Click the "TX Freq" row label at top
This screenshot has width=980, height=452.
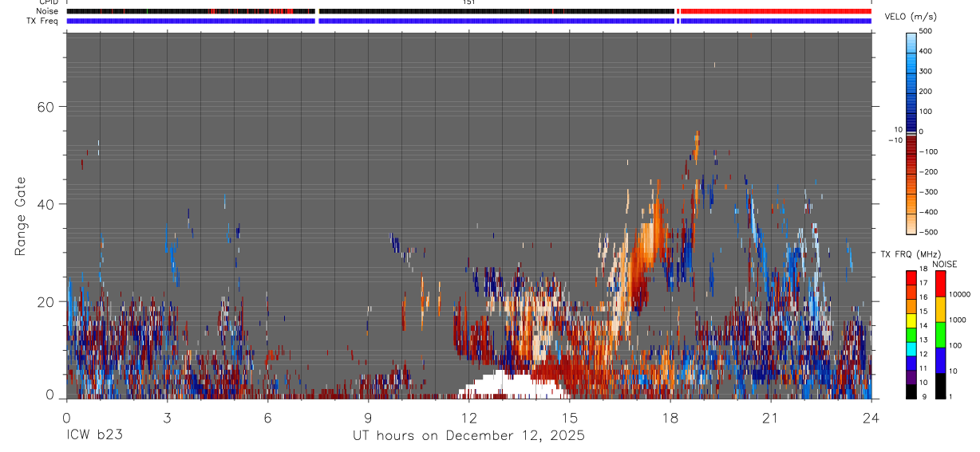[x=43, y=21]
